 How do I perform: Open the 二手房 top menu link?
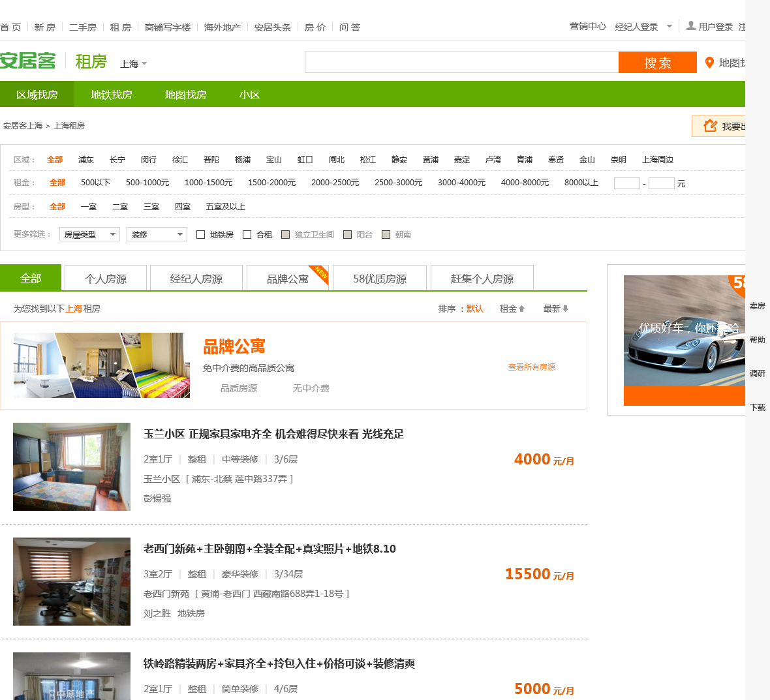82,27
